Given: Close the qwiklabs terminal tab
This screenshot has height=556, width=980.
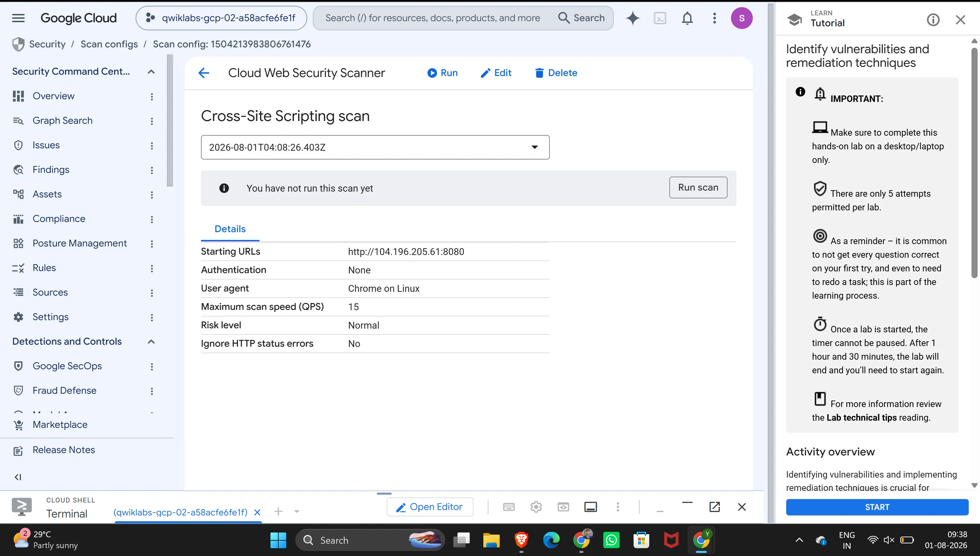Looking at the screenshot, I should coord(258,512).
